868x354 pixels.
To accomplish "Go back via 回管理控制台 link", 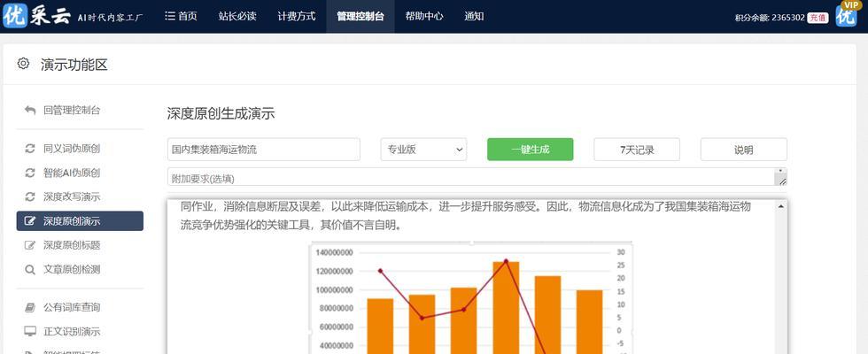I will coord(72,110).
